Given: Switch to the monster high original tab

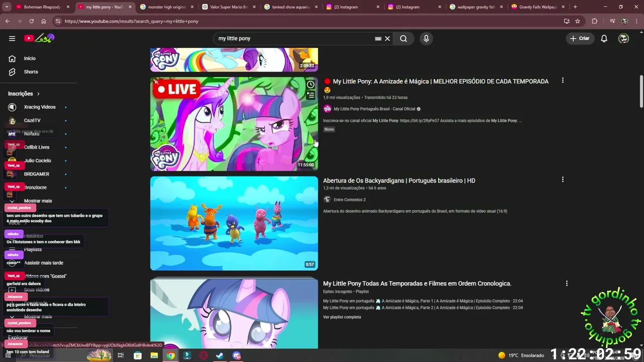Looking at the screenshot, I should point(168,7).
